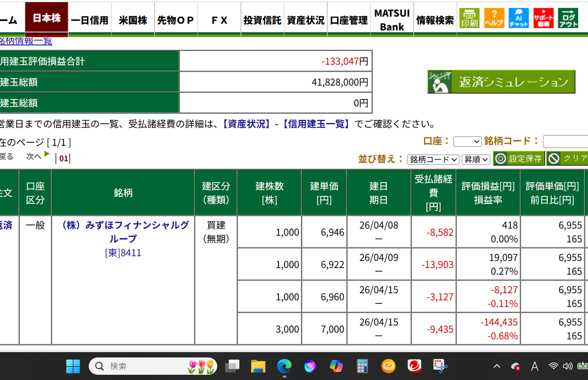Open the 並び替え sort field dropdown showing 銘柄コード

tap(433, 159)
